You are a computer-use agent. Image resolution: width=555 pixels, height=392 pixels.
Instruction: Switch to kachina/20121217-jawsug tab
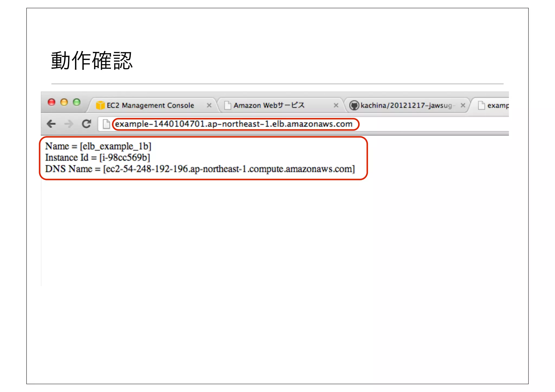point(406,105)
